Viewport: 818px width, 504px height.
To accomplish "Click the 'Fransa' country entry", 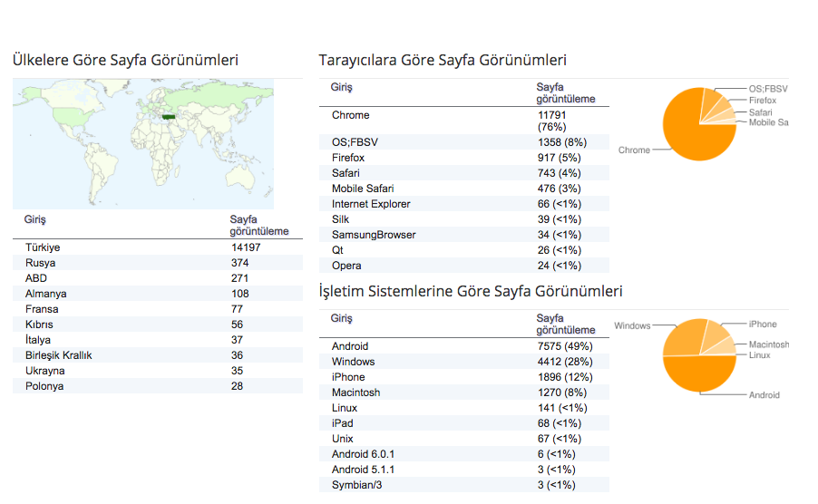I will [x=42, y=309].
